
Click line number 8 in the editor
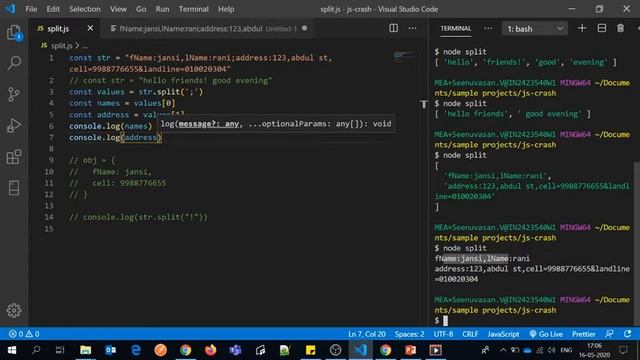[51, 149]
